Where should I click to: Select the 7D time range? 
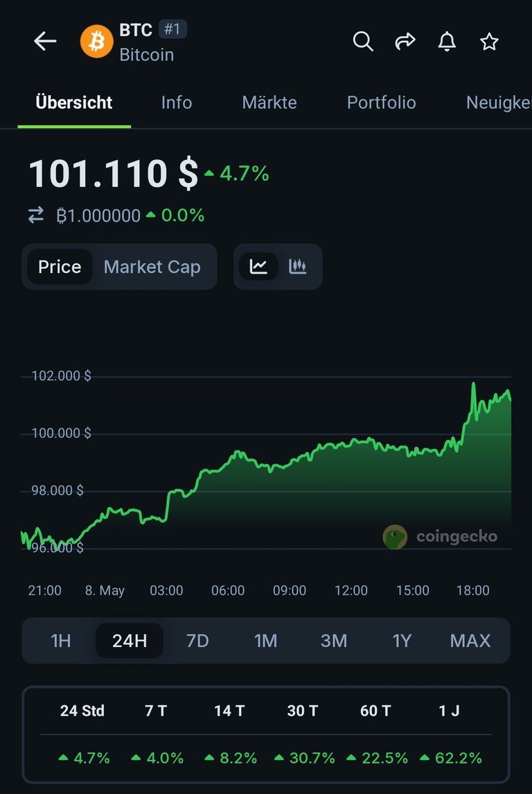[197, 641]
